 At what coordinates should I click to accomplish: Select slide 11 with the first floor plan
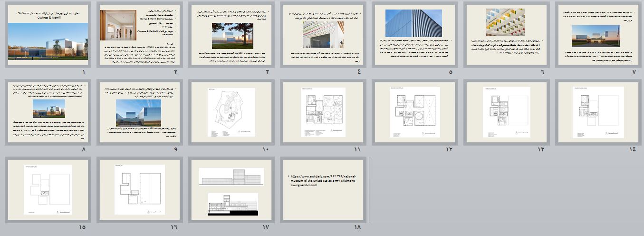coord(323,112)
